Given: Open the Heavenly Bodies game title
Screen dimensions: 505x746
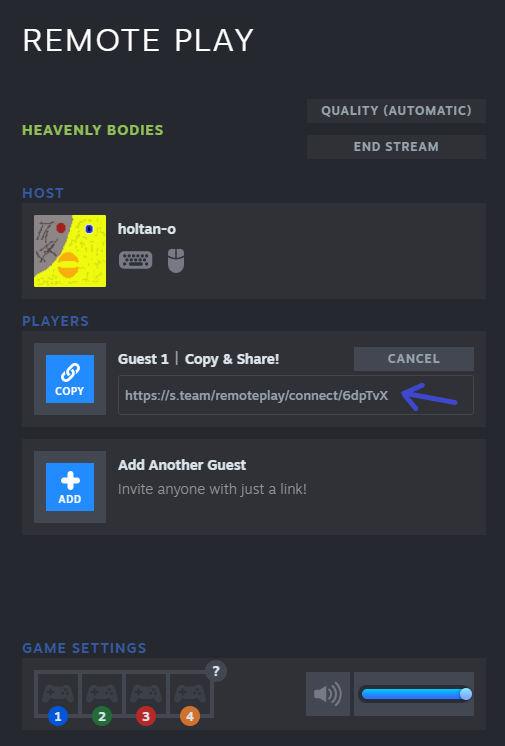Looking at the screenshot, I should click(x=93, y=130).
